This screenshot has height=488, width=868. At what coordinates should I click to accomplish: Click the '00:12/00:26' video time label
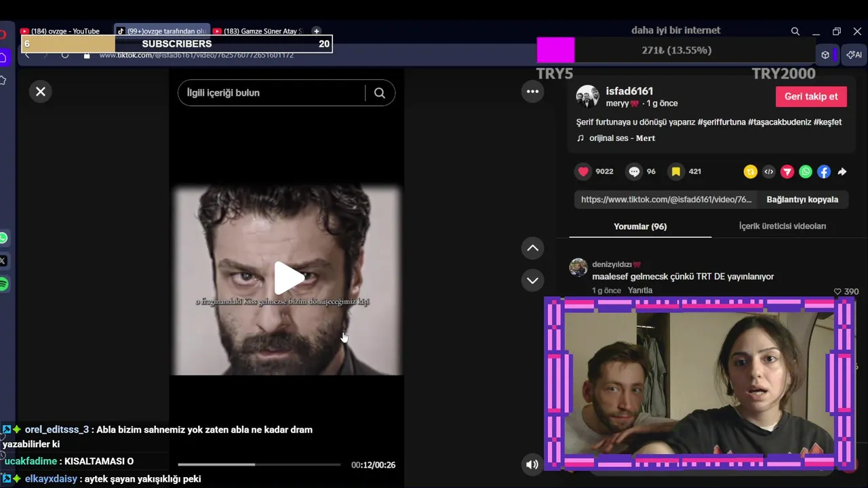373,465
